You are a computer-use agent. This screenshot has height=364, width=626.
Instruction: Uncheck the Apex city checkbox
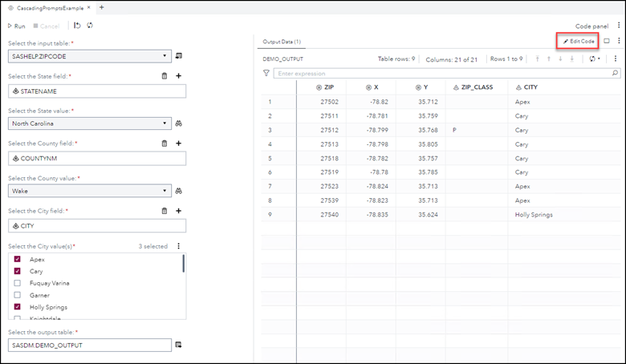click(x=18, y=260)
